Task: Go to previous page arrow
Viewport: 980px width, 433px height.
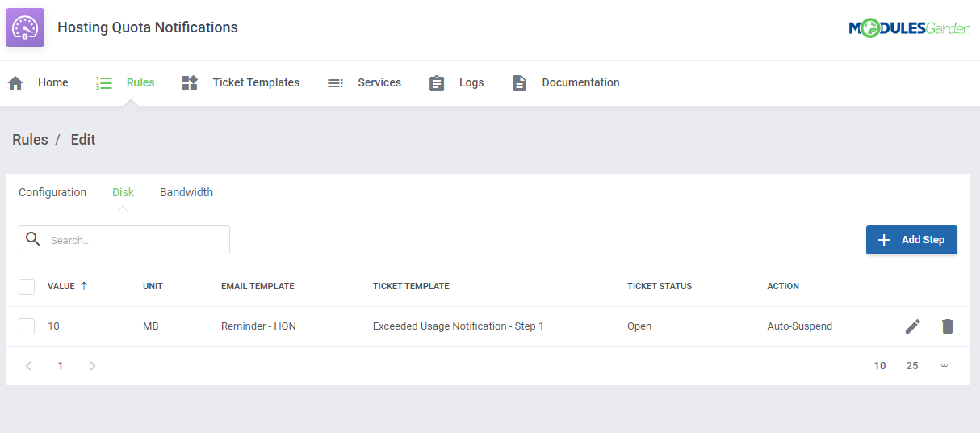Action: 28,366
